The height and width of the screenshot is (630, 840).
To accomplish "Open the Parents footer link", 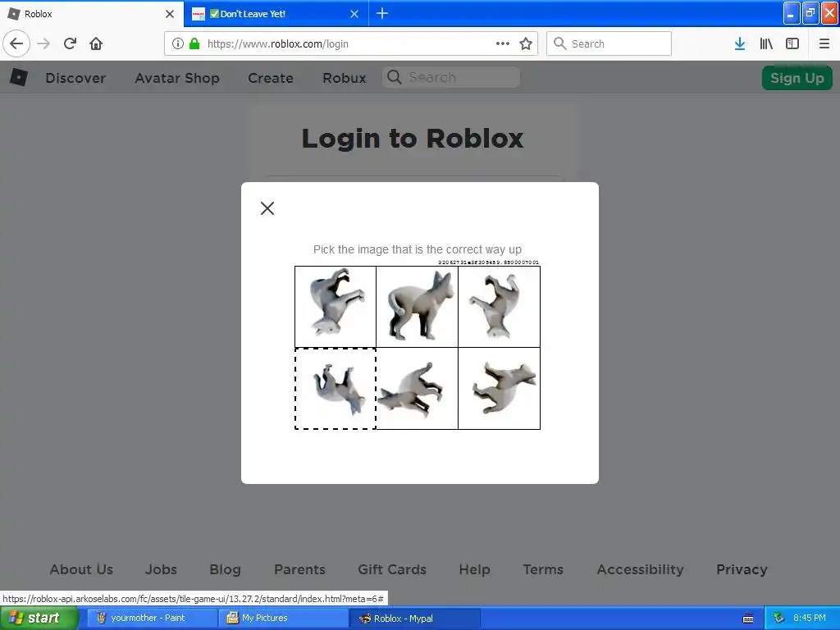I will [299, 569].
